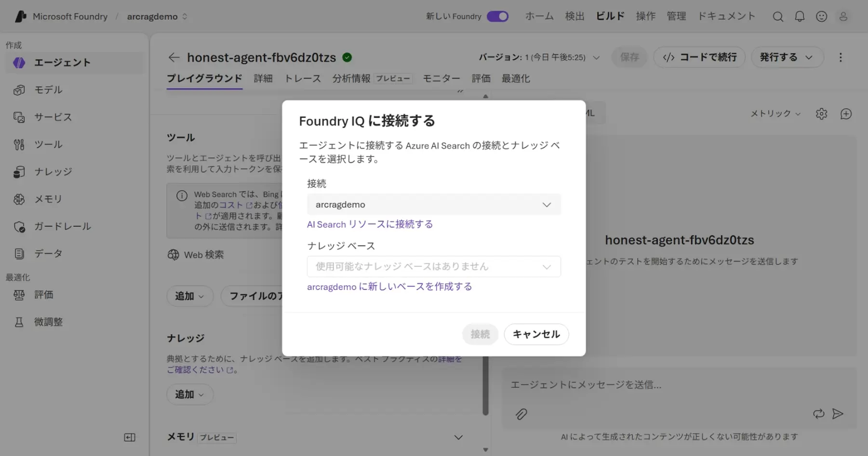
Task: Click the Microsoft Foundry logo icon
Action: [21, 16]
